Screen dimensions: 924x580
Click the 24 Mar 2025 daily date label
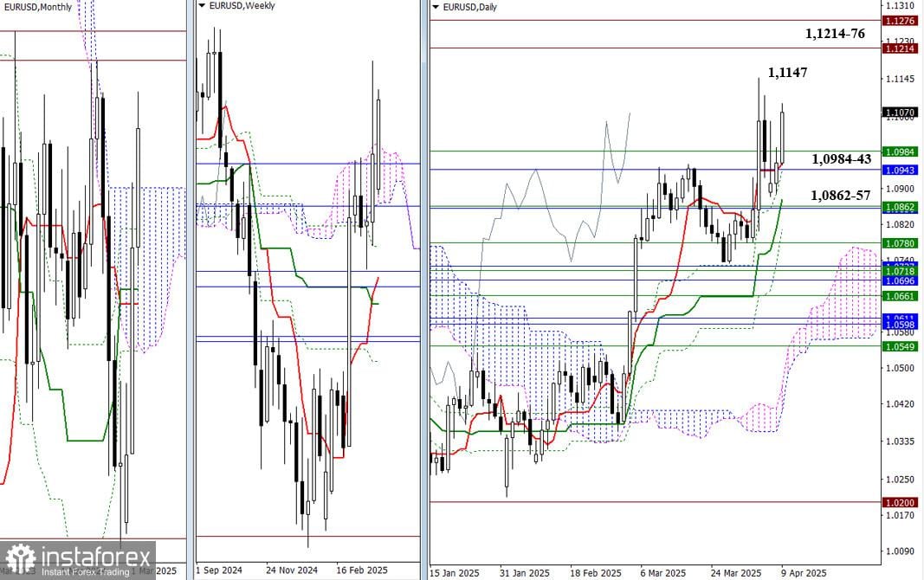(736, 573)
